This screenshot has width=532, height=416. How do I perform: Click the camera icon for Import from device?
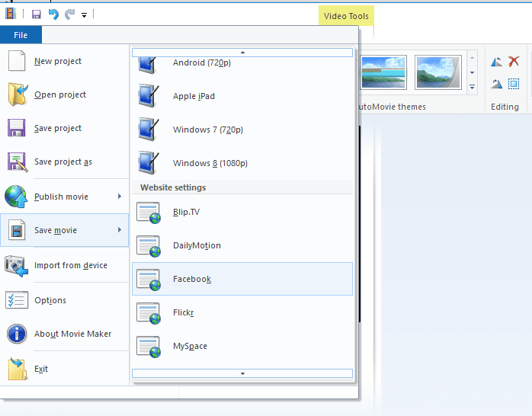tap(16, 266)
